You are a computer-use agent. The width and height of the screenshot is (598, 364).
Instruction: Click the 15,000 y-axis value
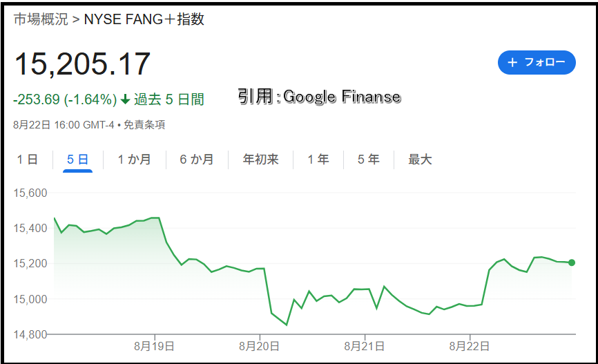pos(30,299)
